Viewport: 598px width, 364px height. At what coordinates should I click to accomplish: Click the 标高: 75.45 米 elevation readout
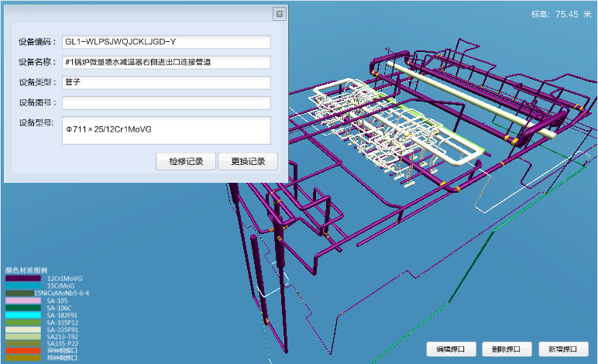[x=561, y=15]
